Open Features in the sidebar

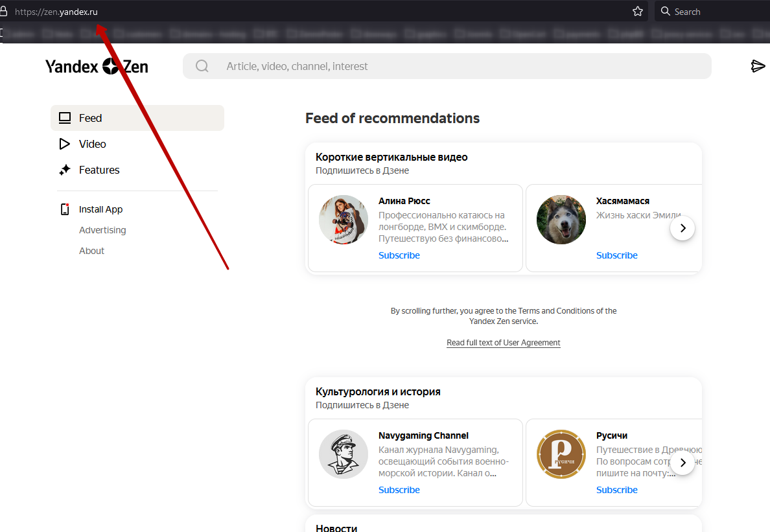coord(99,170)
